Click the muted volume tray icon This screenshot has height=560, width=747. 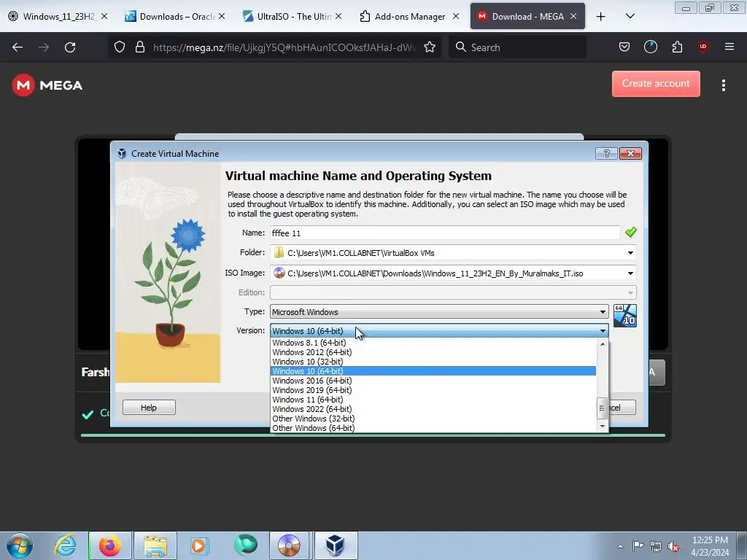pyautogui.click(x=673, y=547)
